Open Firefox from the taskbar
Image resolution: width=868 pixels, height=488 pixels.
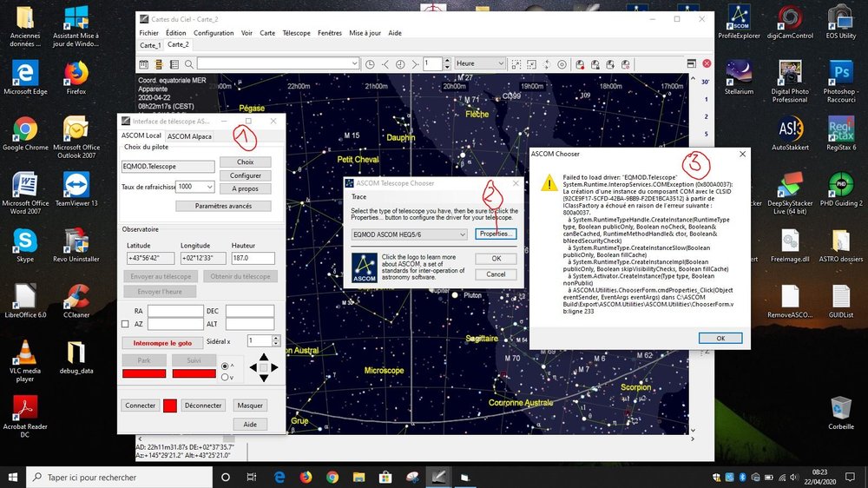click(306, 477)
